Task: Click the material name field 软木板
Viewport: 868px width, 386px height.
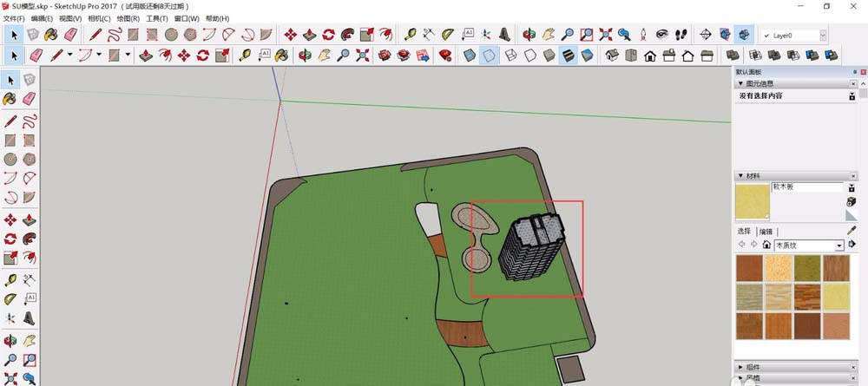Action: click(x=806, y=186)
